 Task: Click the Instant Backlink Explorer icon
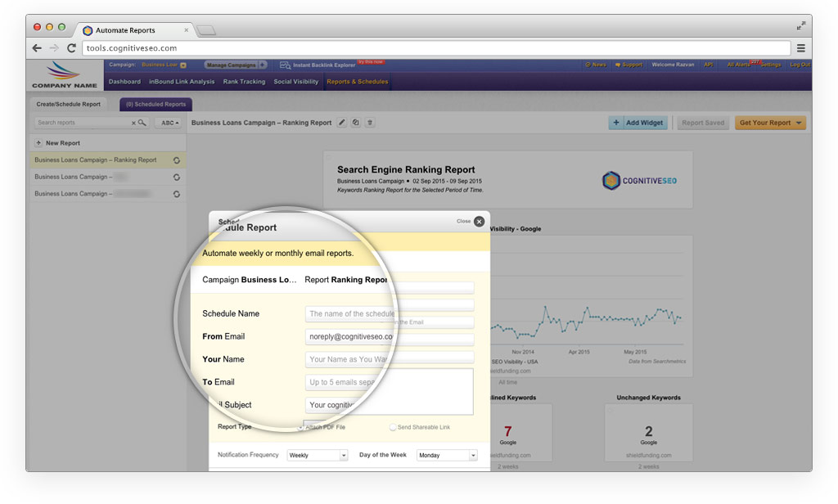coord(286,65)
